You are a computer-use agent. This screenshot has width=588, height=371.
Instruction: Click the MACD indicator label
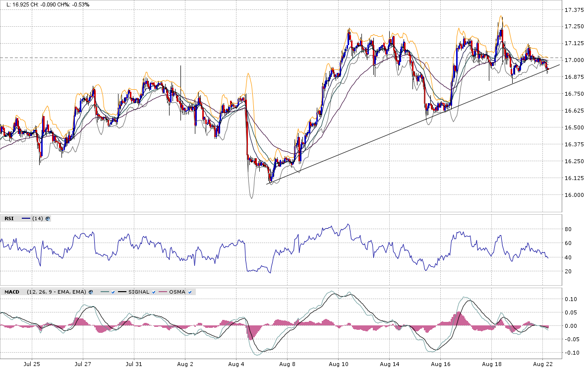tap(11, 292)
